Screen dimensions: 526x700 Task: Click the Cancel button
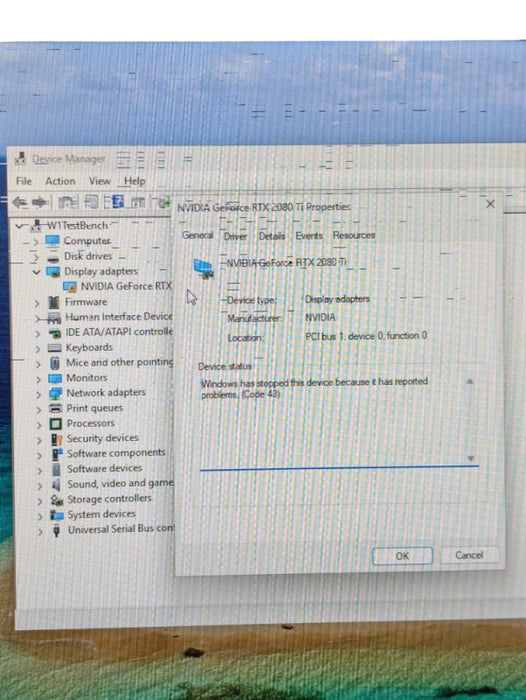469,555
